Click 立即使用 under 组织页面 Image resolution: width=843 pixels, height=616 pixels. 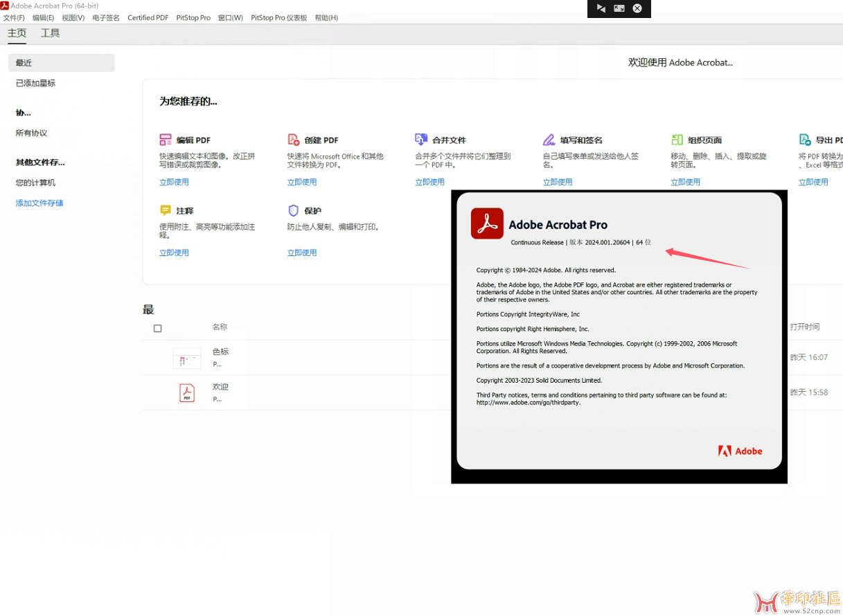(685, 182)
